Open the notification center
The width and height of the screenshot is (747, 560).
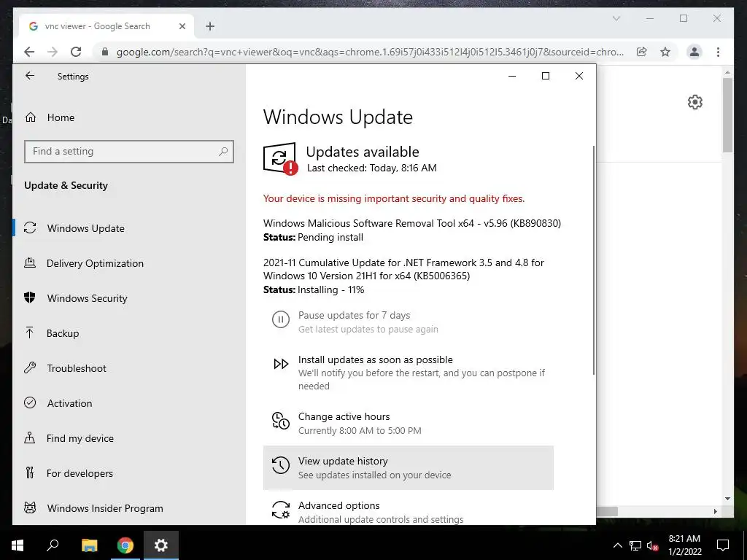tap(723, 545)
